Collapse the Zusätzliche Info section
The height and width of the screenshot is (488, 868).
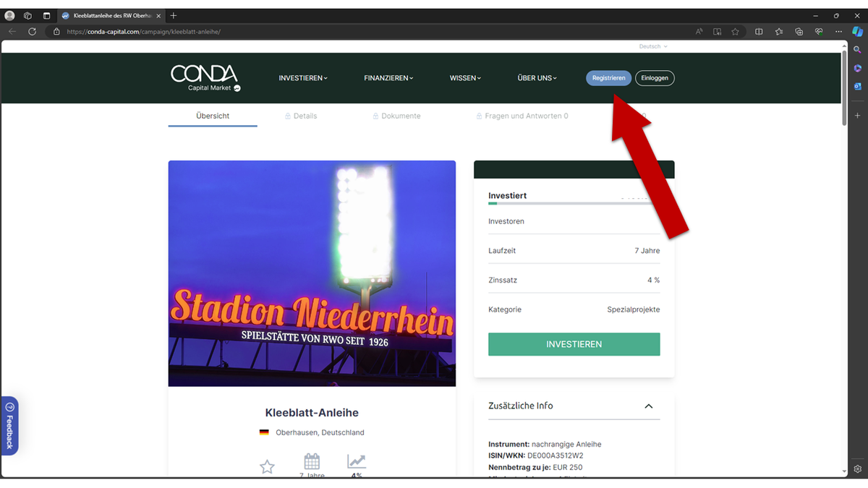(x=648, y=406)
